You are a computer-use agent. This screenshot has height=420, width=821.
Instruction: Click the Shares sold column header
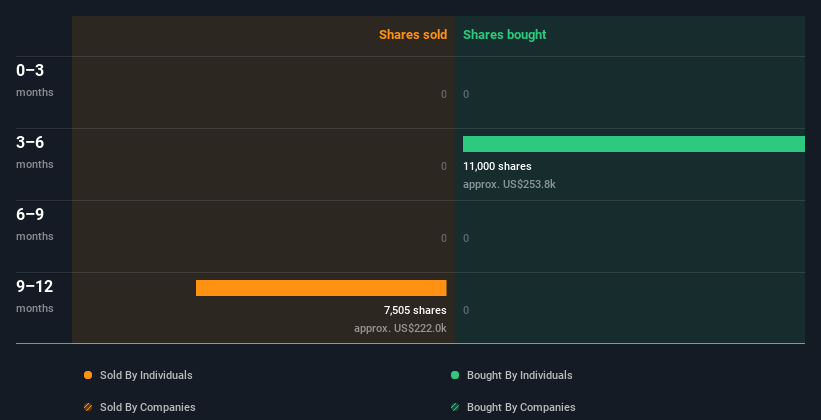[413, 35]
